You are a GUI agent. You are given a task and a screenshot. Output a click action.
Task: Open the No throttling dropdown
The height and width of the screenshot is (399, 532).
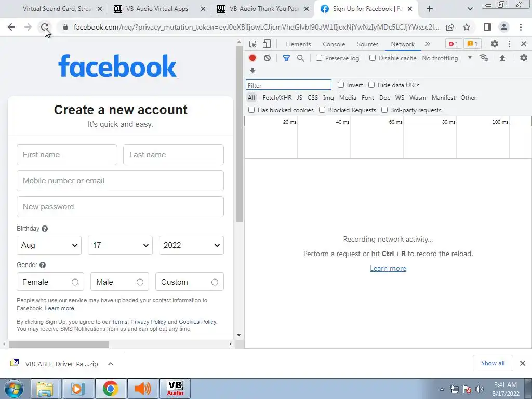447,58
